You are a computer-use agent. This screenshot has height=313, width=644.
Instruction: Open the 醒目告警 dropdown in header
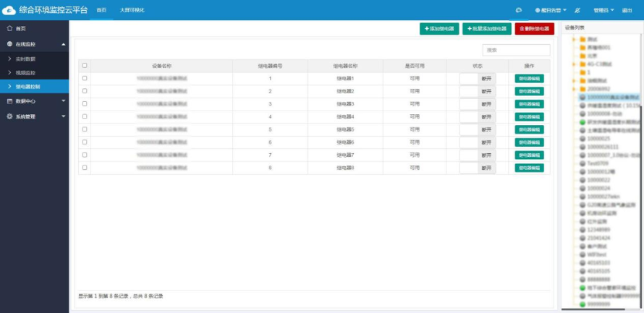(551, 10)
